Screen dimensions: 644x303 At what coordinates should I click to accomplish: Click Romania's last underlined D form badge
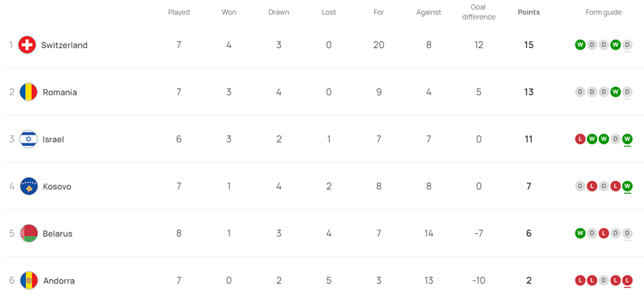pyautogui.click(x=627, y=92)
